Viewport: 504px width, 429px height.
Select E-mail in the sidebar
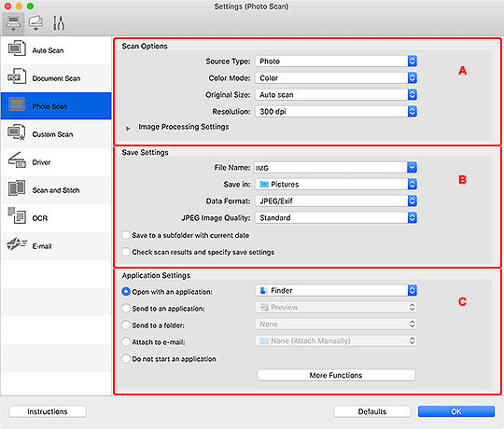click(x=56, y=246)
